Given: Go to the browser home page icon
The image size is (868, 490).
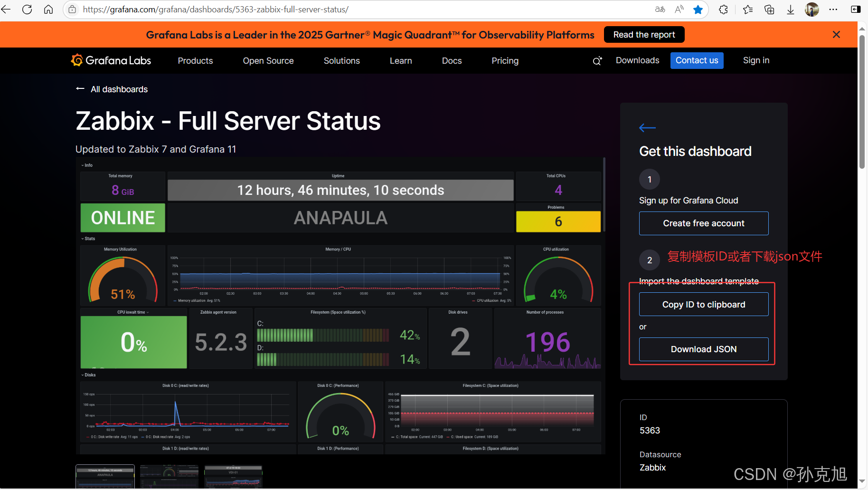Looking at the screenshot, I should click(48, 10).
